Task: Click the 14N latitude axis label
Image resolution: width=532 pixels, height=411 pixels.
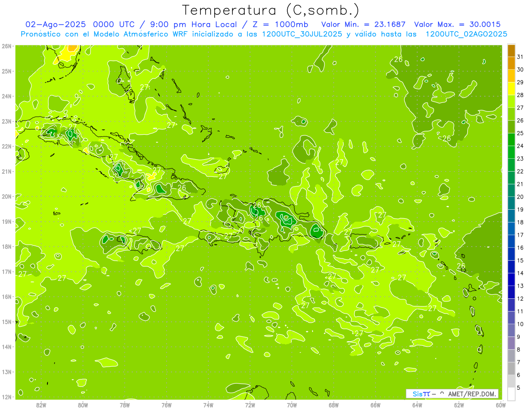Action: click(x=6, y=347)
